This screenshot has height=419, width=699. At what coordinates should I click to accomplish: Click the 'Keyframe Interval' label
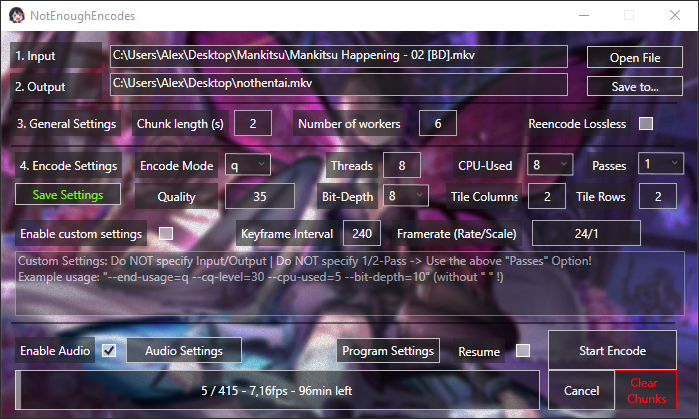click(287, 233)
